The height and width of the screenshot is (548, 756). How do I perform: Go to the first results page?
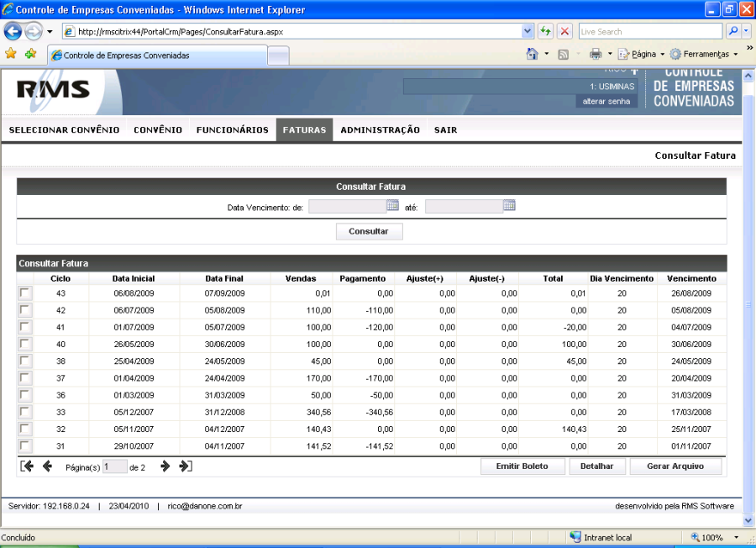pyautogui.click(x=27, y=466)
